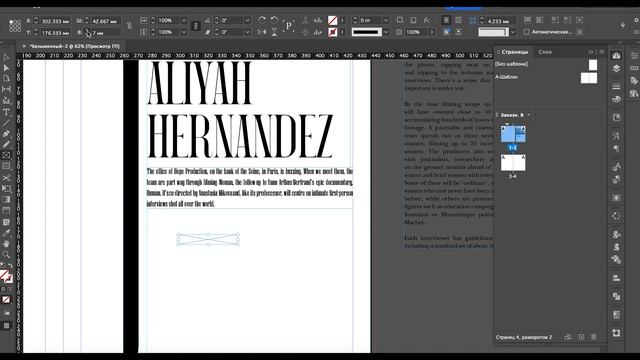Switch to the Слои tab
640x360 pixels.
(x=545, y=52)
